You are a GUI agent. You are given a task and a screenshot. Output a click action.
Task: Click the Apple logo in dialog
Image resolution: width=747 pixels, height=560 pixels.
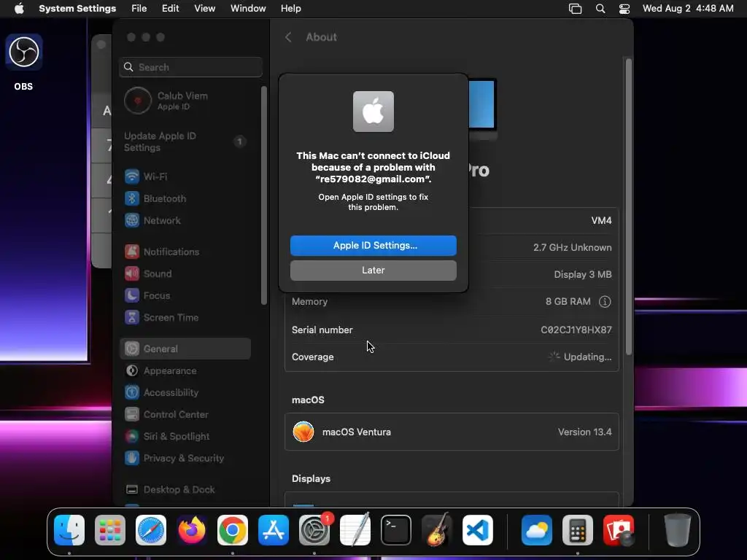click(x=373, y=112)
